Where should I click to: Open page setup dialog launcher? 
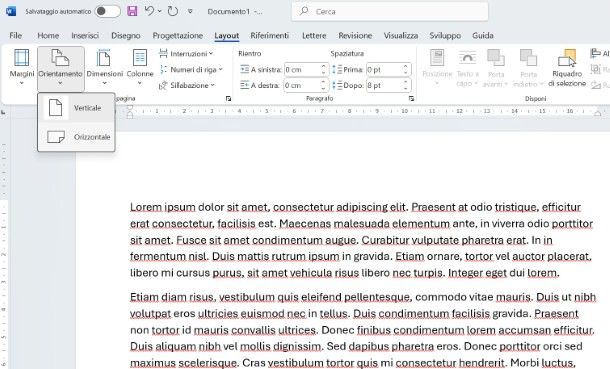click(x=228, y=99)
